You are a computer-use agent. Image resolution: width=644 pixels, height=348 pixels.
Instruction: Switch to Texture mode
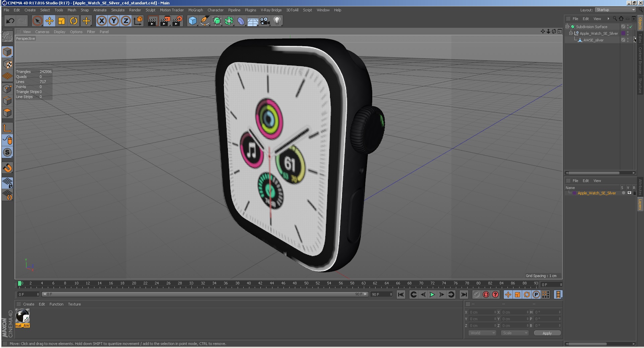click(x=7, y=64)
